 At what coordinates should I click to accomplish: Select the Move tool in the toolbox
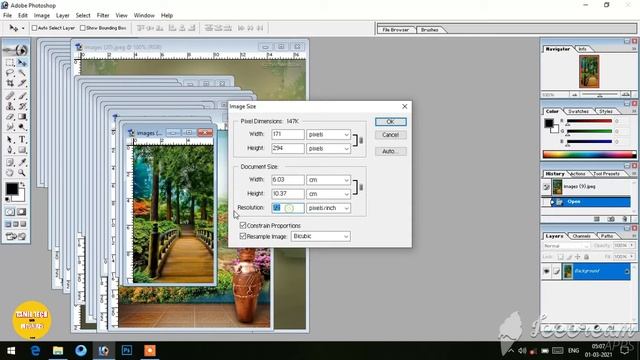click(x=22, y=62)
